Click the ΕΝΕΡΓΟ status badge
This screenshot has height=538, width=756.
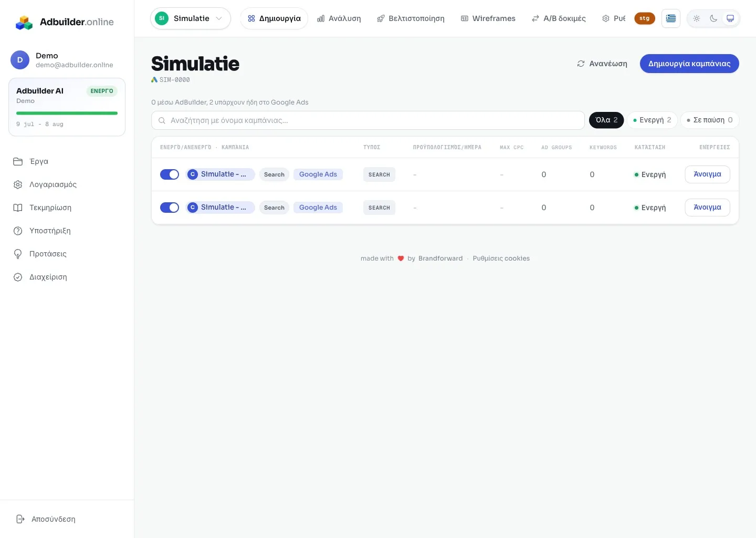pos(102,91)
